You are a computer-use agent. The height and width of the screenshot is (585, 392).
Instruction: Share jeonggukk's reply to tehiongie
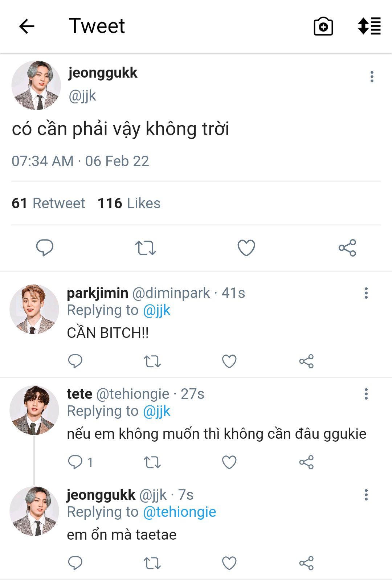click(x=306, y=563)
